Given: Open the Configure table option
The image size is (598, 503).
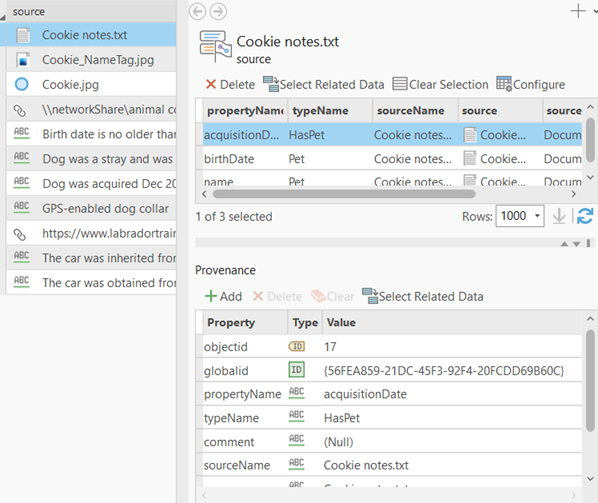Looking at the screenshot, I should pyautogui.click(x=530, y=84).
